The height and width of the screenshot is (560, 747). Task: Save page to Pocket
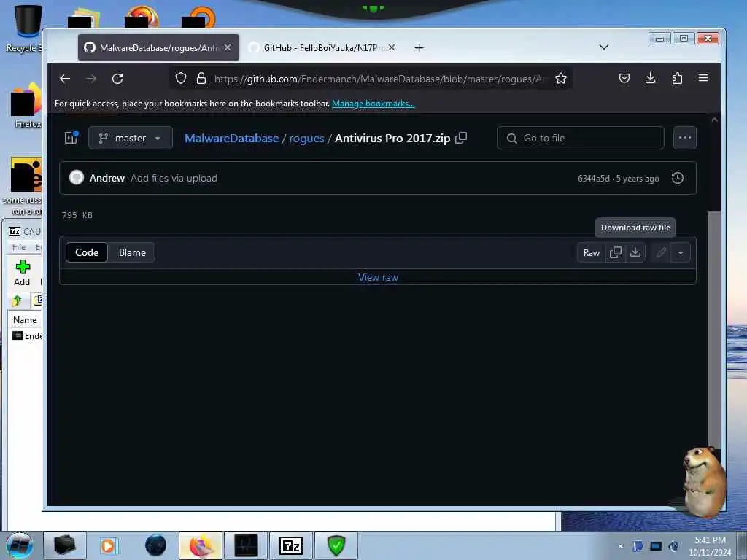click(x=624, y=79)
